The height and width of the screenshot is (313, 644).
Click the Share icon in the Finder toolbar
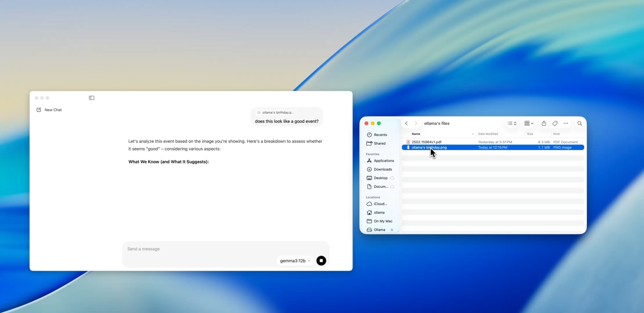click(544, 123)
